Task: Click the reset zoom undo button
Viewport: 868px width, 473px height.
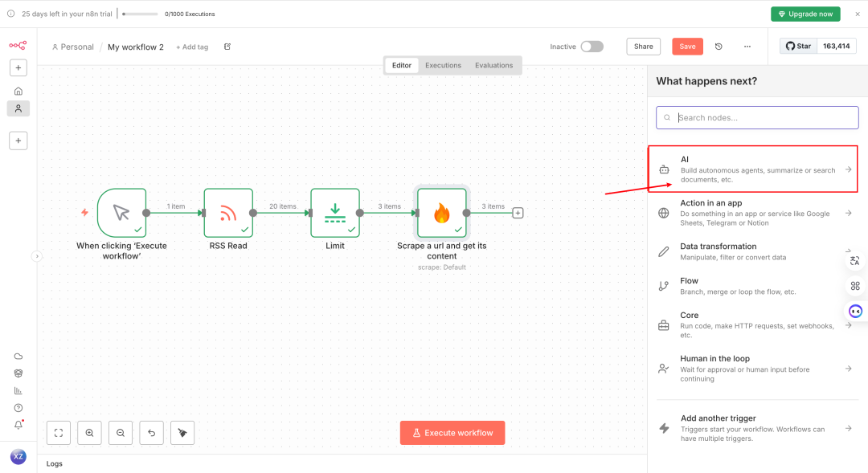Action: [x=152, y=433]
